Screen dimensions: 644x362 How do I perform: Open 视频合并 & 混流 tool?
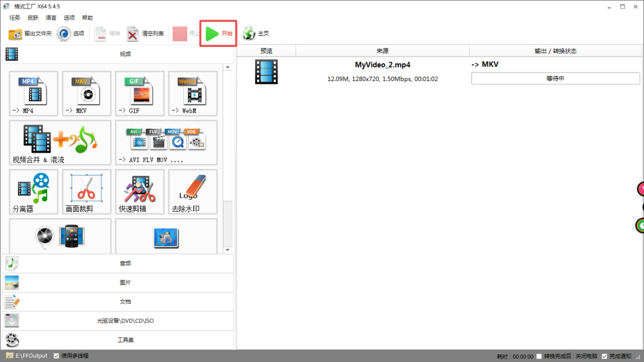(x=61, y=143)
